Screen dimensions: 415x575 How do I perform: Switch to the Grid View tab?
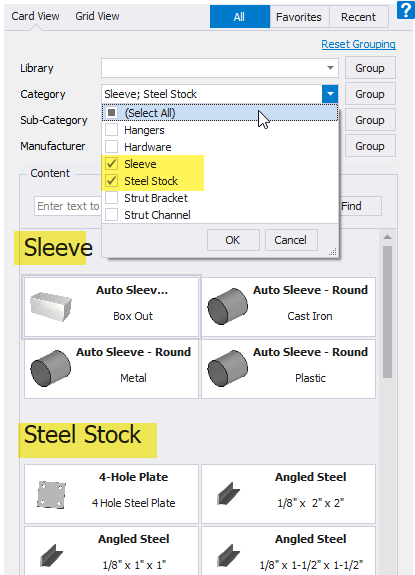[97, 16]
